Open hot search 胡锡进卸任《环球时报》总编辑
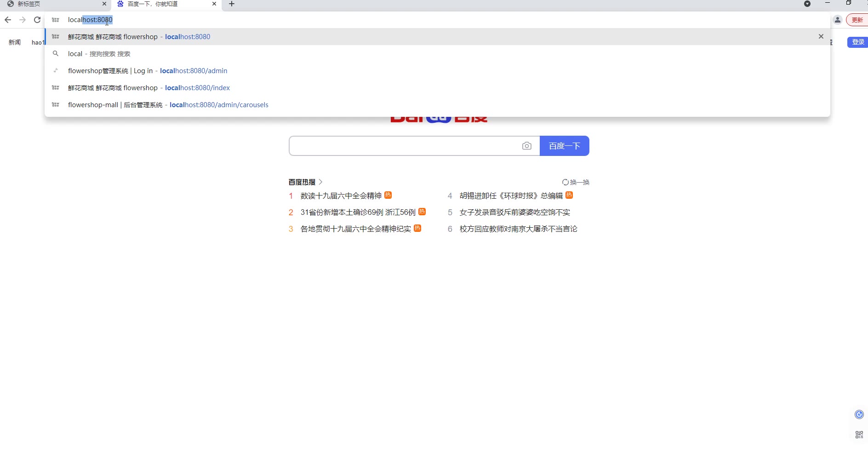 [x=511, y=196]
